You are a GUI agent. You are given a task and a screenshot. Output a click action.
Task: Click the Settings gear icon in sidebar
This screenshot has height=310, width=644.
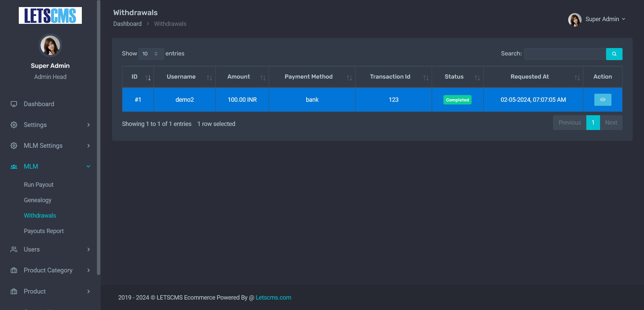(x=14, y=125)
